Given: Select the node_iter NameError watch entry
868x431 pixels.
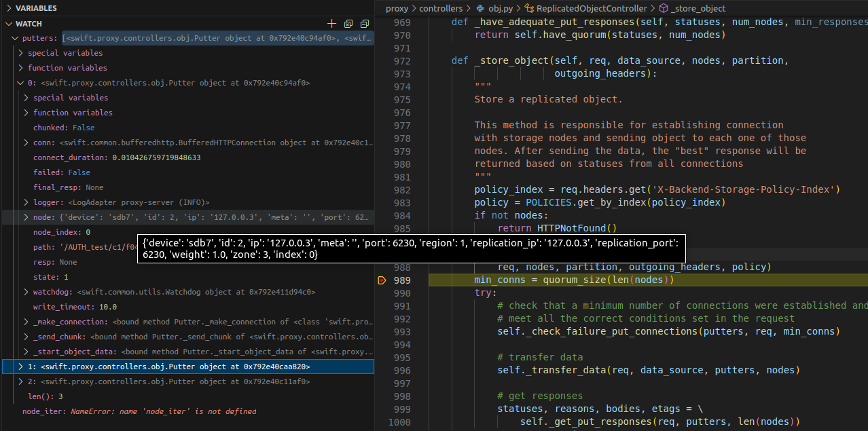Looking at the screenshot, I should pyautogui.click(x=139, y=411).
